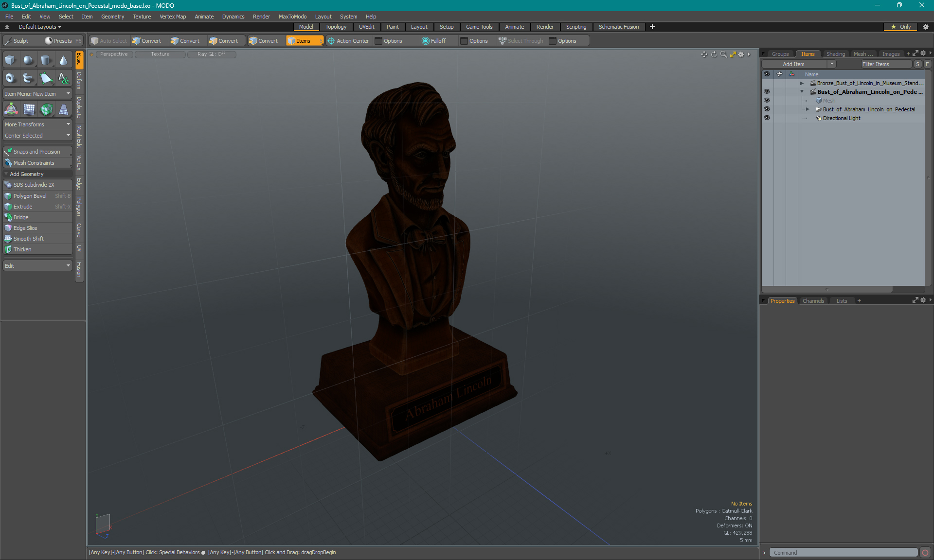Image resolution: width=934 pixels, height=560 pixels.
Task: Select the Cube primitive tool
Action: (10, 60)
